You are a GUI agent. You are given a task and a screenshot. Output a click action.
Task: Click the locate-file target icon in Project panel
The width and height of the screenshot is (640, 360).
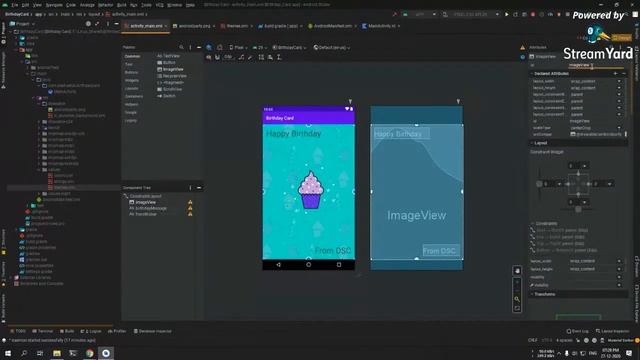(x=88, y=24)
